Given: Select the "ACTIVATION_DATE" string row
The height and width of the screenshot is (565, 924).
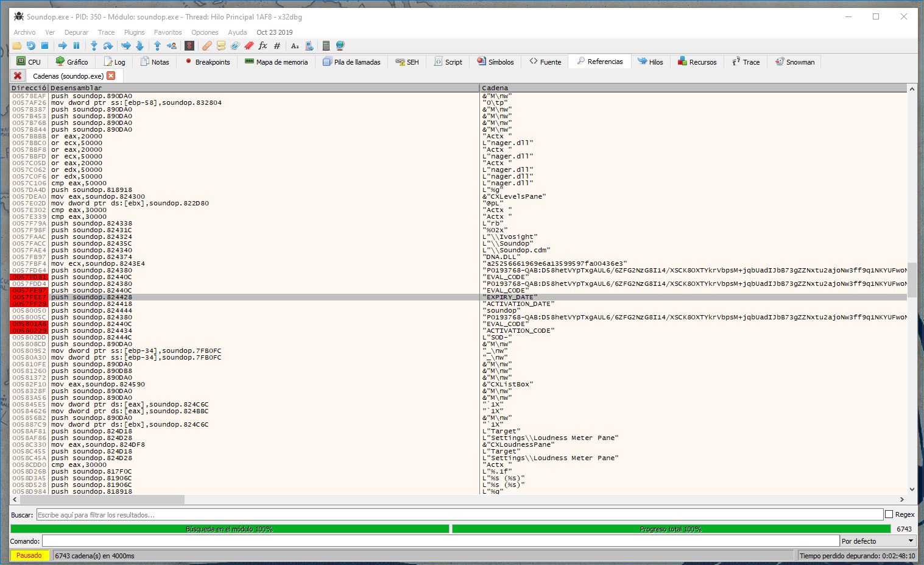Looking at the screenshot, I should point(459,304).
